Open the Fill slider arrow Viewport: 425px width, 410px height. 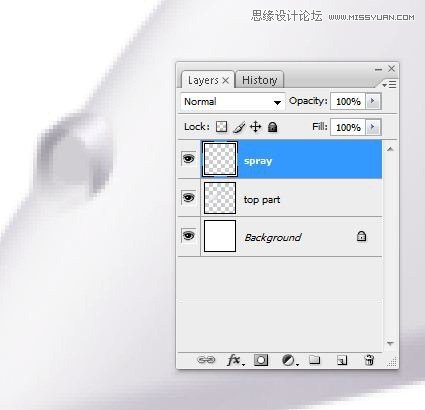(x=373, y=127)
